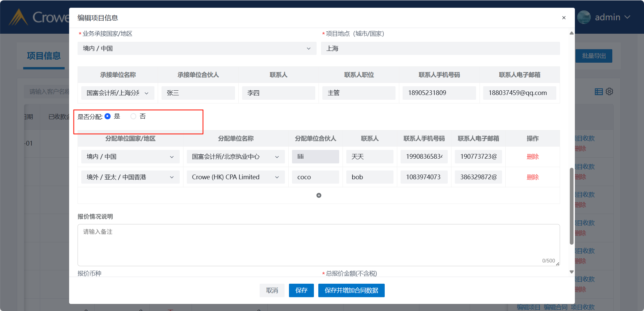Click the dialog's vertical scrollbar thumb
Screen dimensions: 644x311
coord(572,206)
